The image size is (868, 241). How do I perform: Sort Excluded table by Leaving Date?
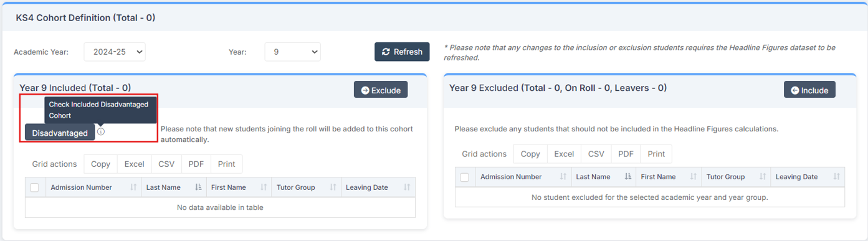tap(808, 177)
